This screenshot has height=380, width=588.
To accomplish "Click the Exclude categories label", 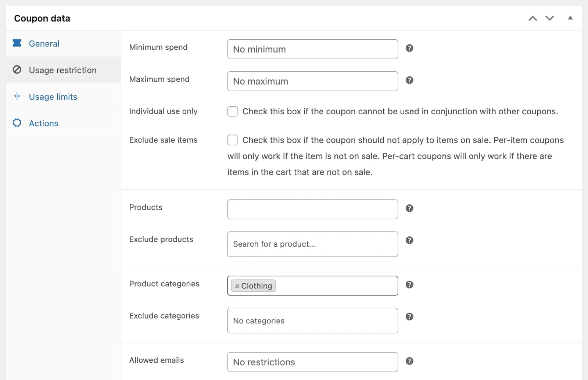I will click(x=164, y=316).
